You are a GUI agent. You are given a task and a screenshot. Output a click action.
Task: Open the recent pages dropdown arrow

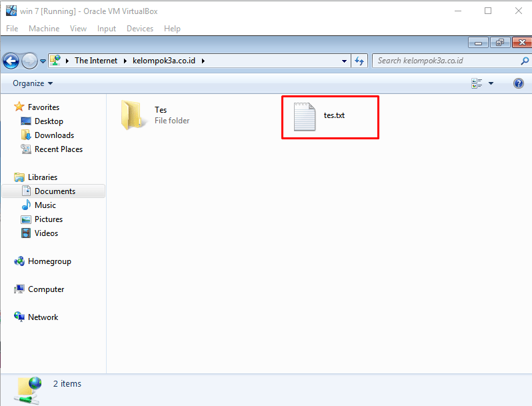[x=43, y=61]
